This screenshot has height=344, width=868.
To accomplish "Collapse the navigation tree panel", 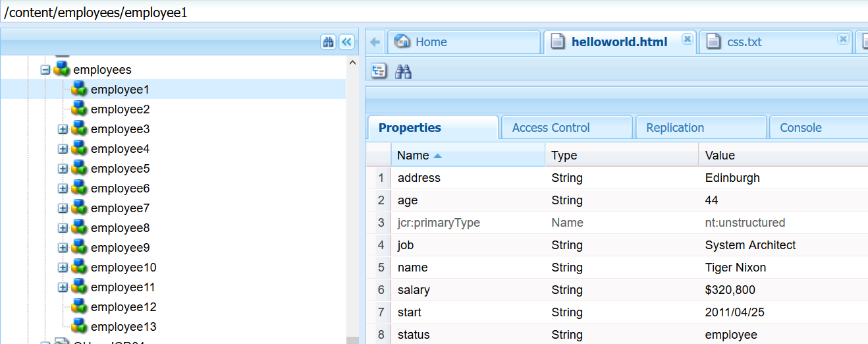I will 346,42.
